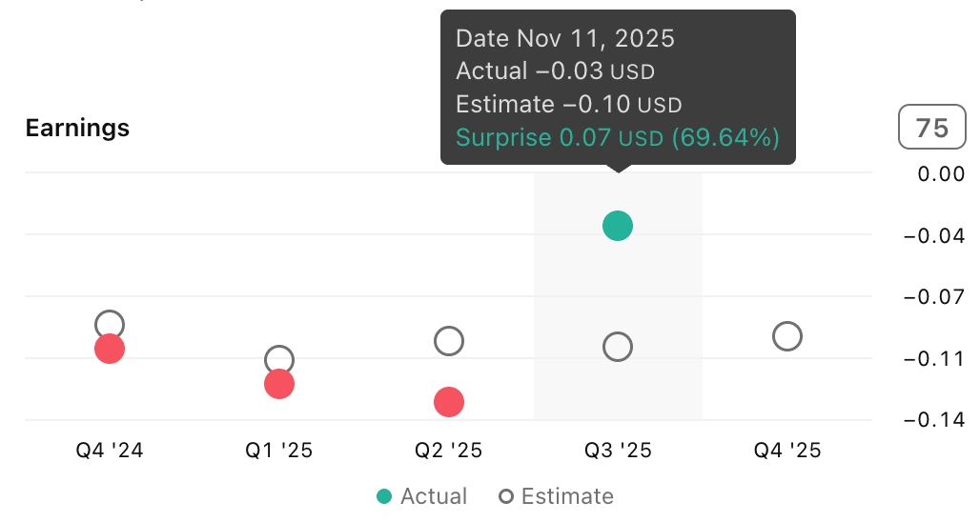The height and width of the screenshot is (522, 980).
Task: Click the Q3 '25 green actual earnings dot
Action: point(618,226)
